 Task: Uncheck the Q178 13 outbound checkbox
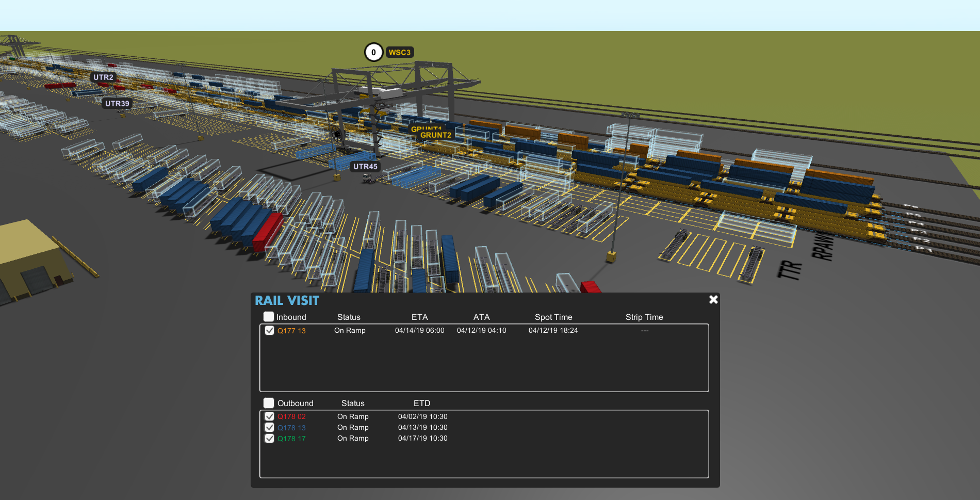[x=269, y=427]
